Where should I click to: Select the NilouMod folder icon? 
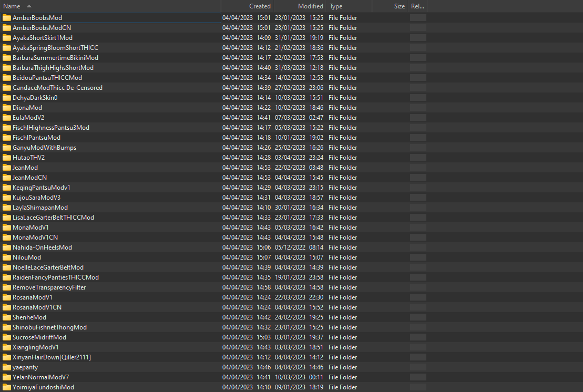7,257
